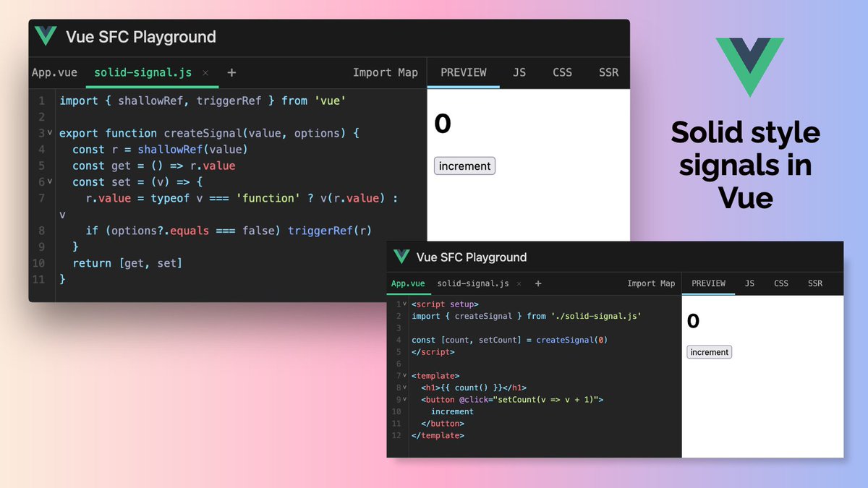Click the import shallowRef line in top editor
The height and width of the screenshot is (488, 868).
point(203,100)
